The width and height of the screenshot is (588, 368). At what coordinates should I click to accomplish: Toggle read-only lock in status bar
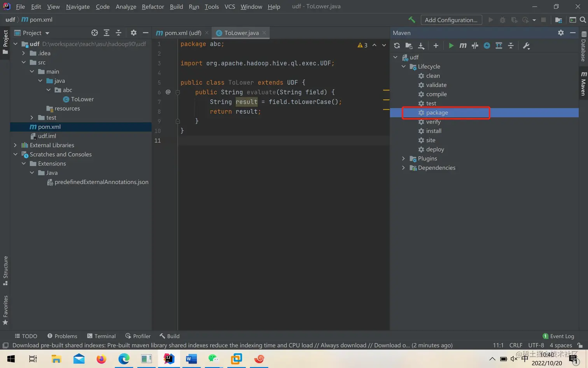pos(580,345)
